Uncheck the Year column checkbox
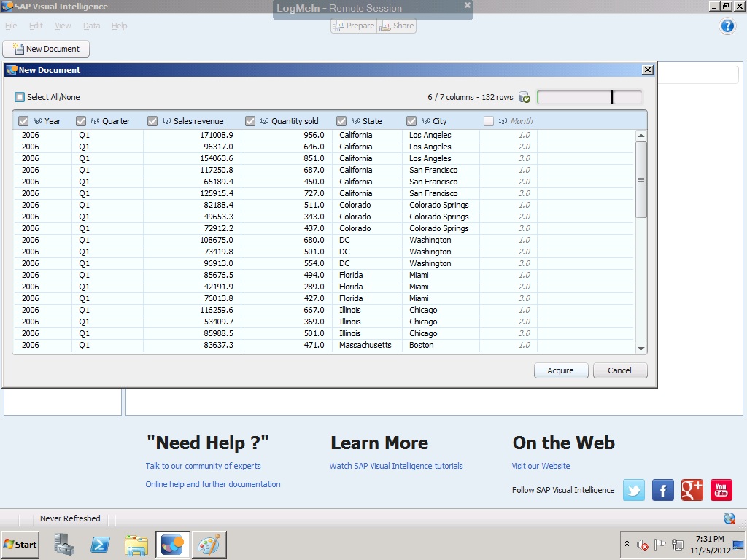Viewport: 747px width, 560px height. [x=23, y=121]
